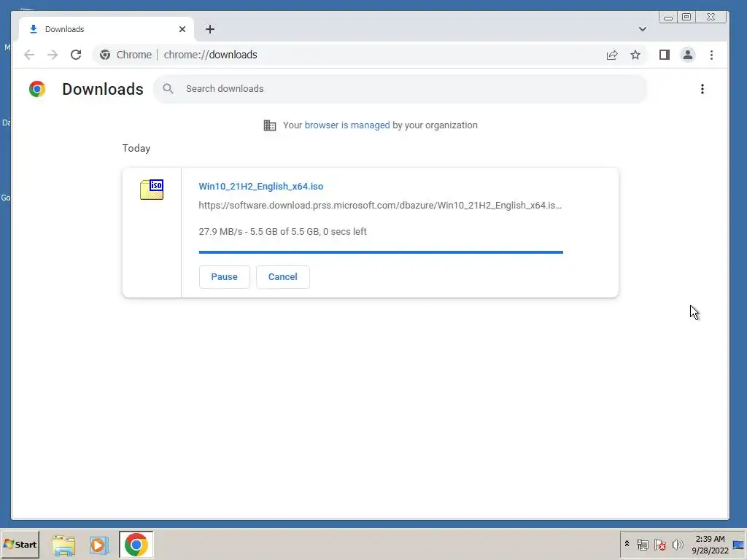
Task: Click the Chrome site info icon in address bar
Action: point(105,55)
